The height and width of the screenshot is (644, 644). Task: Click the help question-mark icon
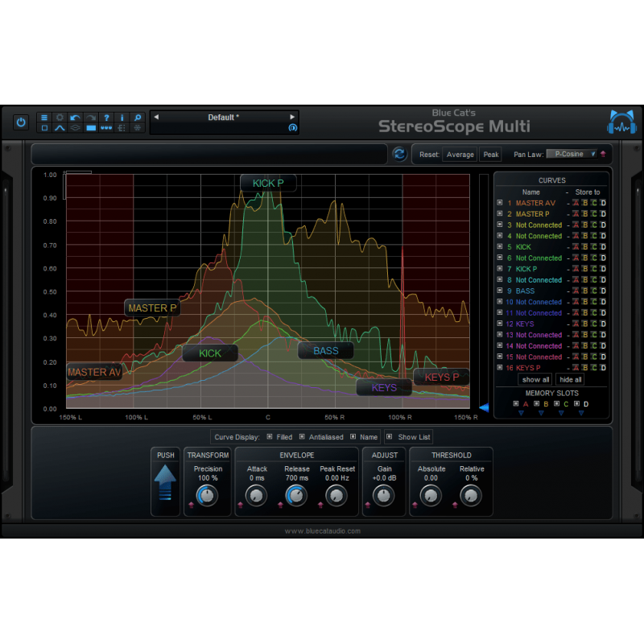(107, 117)
